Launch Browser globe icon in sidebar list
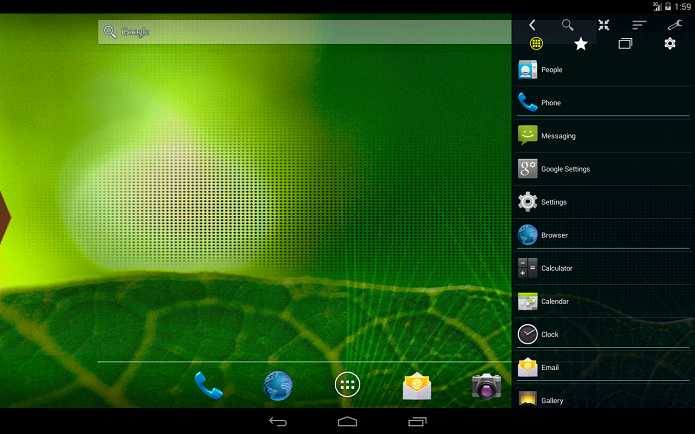Screen dimensions: 695x434 pyautogui.click(x=527, y=235)
